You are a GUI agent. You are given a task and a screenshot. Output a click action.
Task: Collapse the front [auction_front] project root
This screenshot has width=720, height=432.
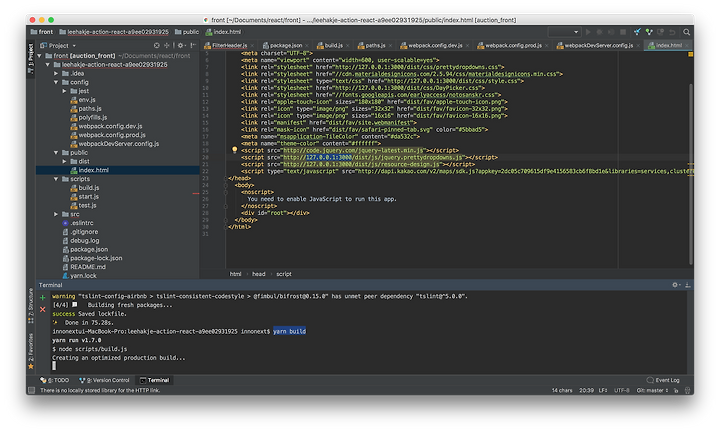(39, 56)
